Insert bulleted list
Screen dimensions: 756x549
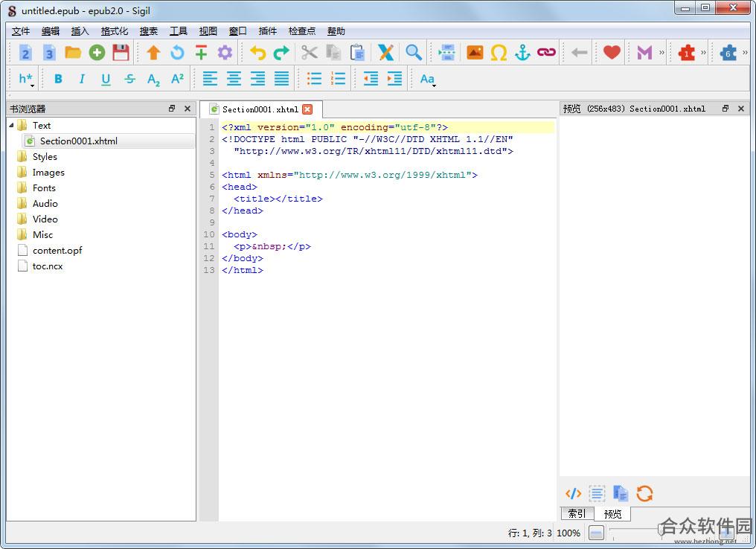(314, 79)
